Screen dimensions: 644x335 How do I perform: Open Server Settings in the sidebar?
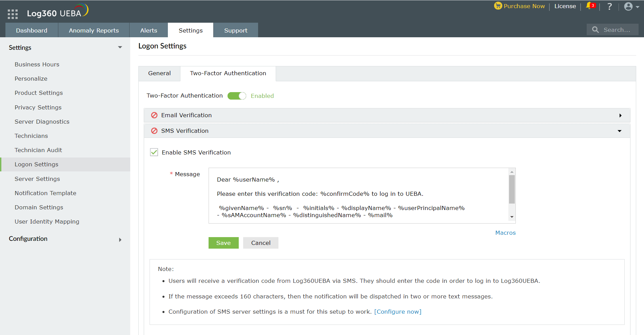coord(37,179)
